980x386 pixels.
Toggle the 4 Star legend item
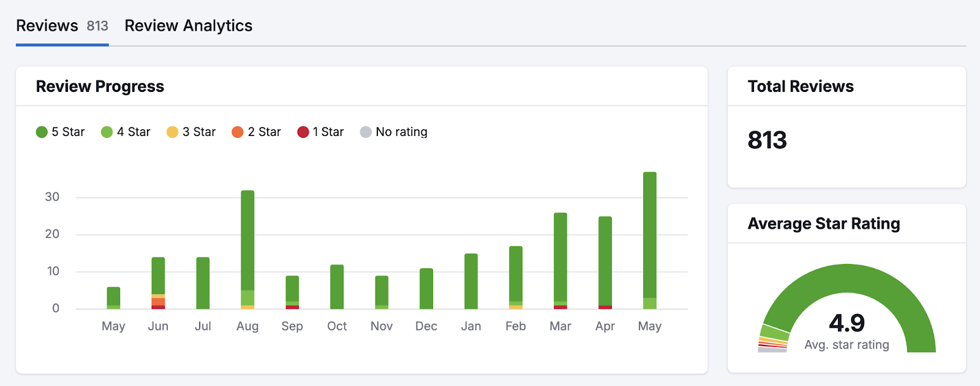[x=126, y=132]
